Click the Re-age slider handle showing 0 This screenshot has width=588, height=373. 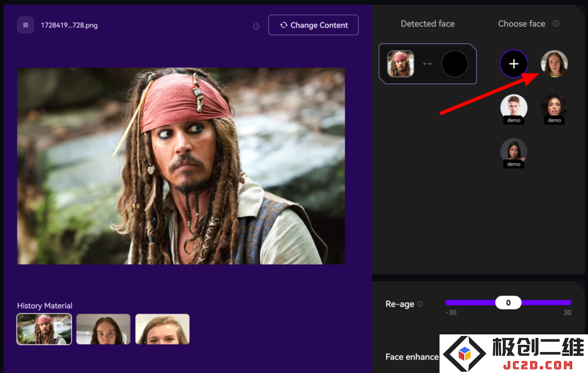pyautogui.click(x=508, y=302)
